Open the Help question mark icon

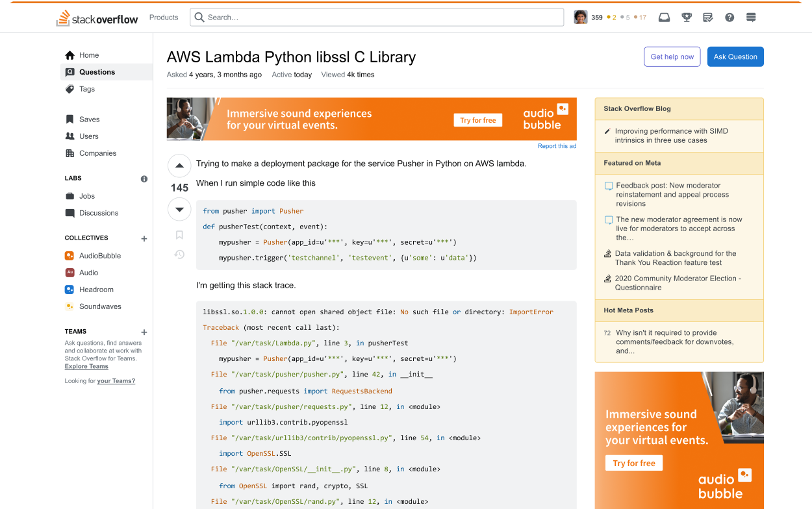click(x=730, y=18)
